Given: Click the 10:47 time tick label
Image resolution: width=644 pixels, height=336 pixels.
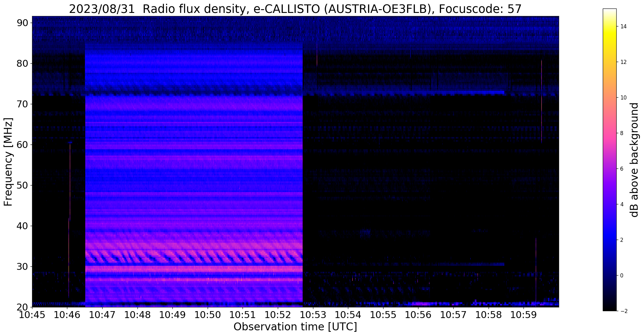Looking at the screenshot, I should (x=102, y=315).
